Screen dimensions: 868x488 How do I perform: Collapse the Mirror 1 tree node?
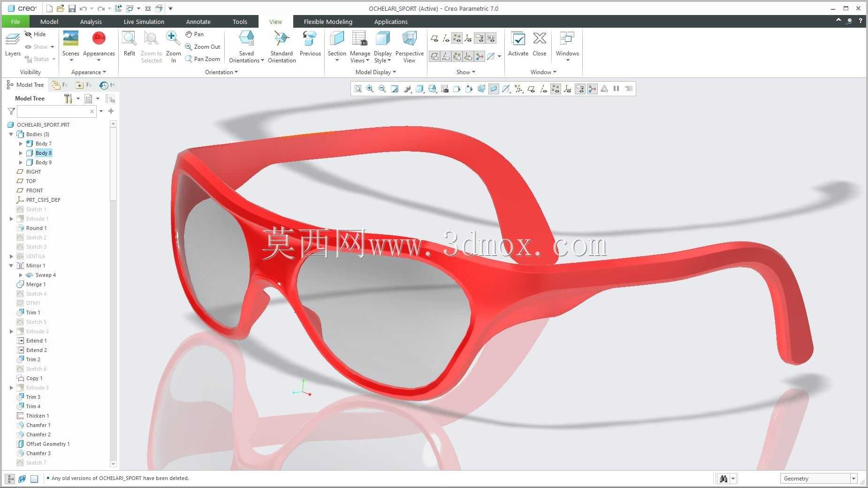pos(11,266)
